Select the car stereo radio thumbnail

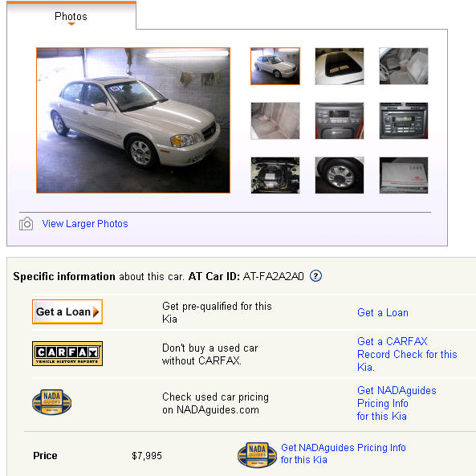point(404,121)
